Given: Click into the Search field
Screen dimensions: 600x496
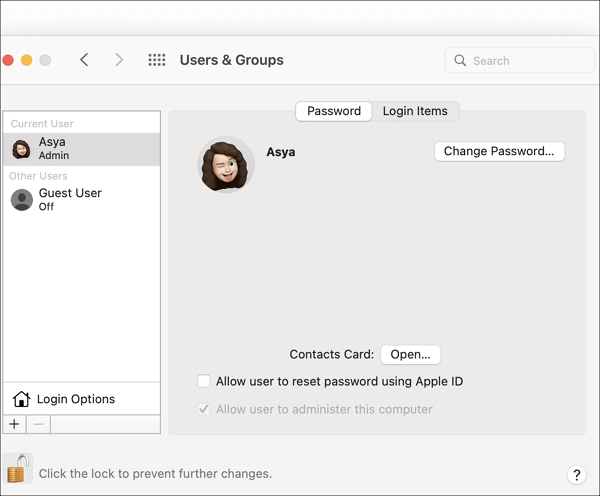Looking at the screenshot, I should [x=520, y=61].
